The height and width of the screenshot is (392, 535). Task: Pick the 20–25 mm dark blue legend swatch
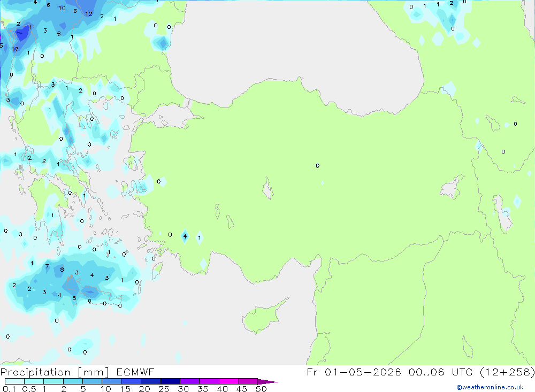tap(150, 381)
